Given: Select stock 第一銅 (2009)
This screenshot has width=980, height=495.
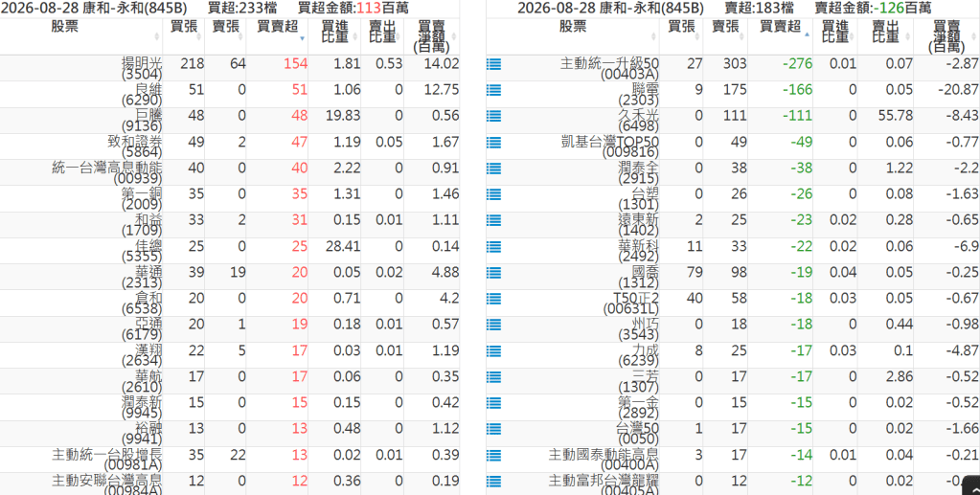Looking at the screenshot, I should coord(142,199).
